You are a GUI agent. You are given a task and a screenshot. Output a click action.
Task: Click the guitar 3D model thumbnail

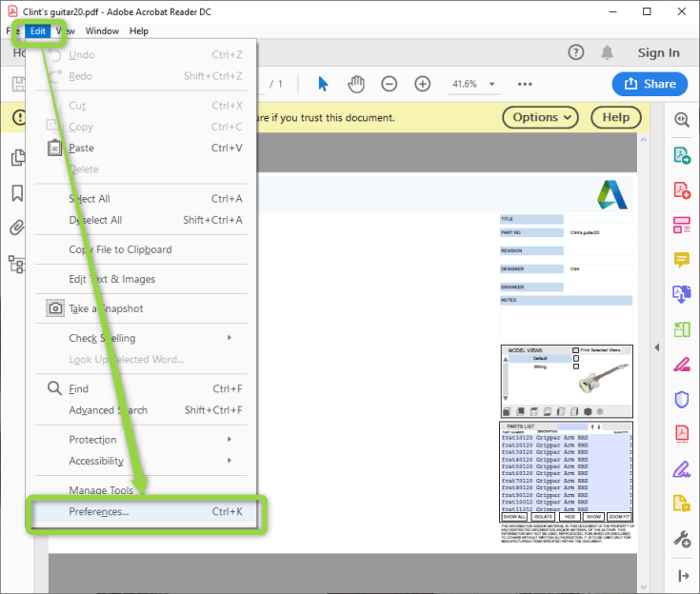pos(605,378)
